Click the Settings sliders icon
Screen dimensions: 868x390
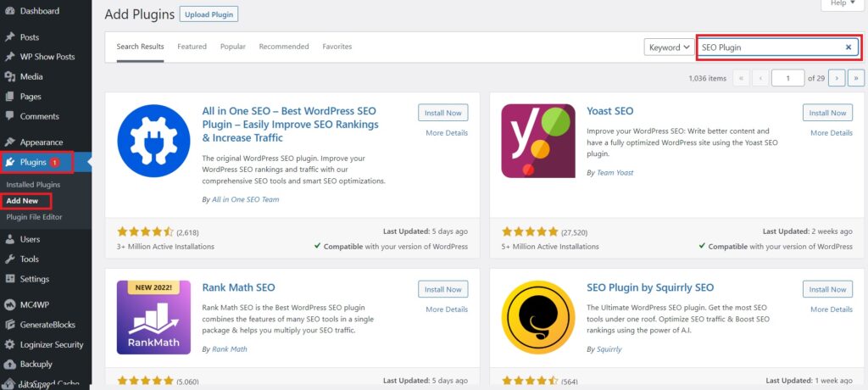[9, 279]
